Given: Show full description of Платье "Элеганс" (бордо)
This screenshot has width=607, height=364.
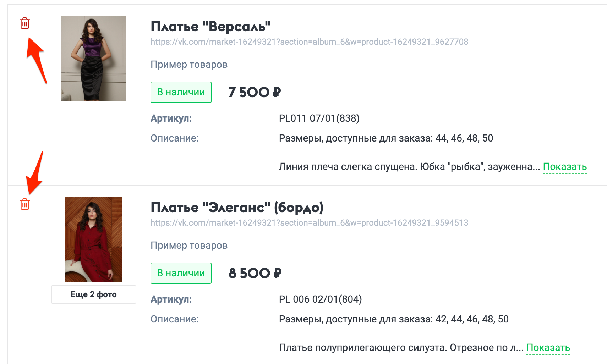Looking at the screenshot, I should pyautogui.click(x=548, y=347).
